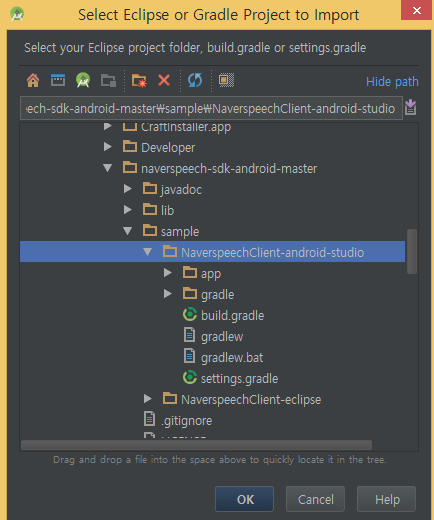Click the lib folder icon

pyautogui.click(x=150, y=209)
